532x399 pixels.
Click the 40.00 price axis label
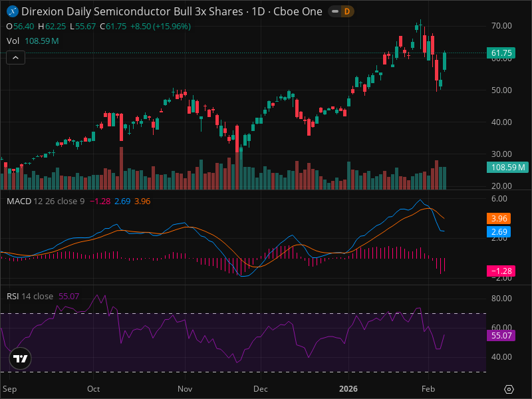[501, 122]
